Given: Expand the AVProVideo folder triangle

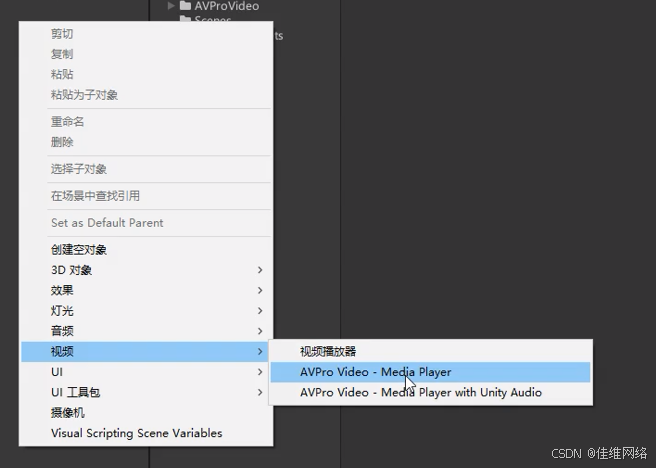Looking at the screenshot, I should (171, 6).
